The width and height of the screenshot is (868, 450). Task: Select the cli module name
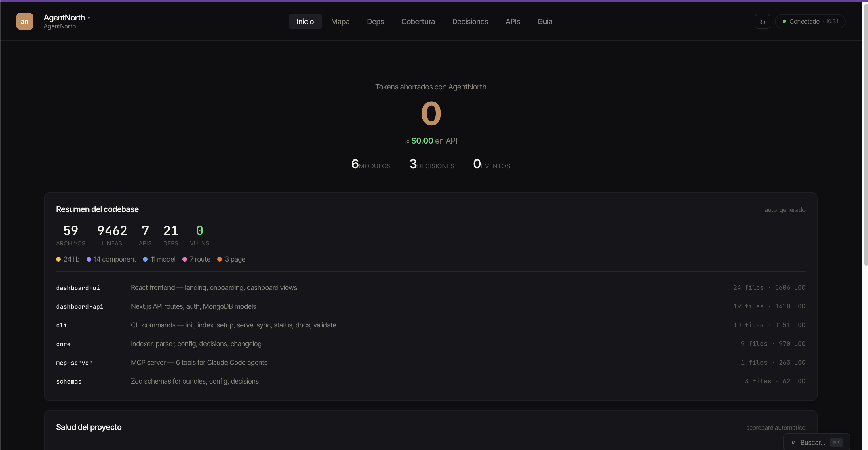pos(62,325)
